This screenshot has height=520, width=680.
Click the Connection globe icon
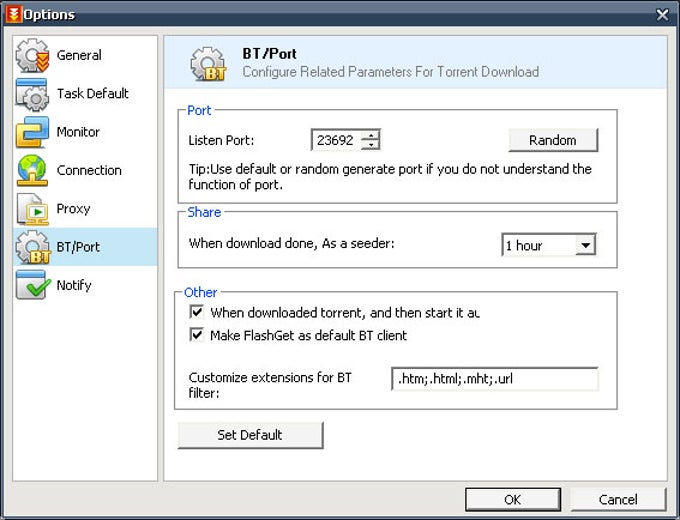point(32,170)
